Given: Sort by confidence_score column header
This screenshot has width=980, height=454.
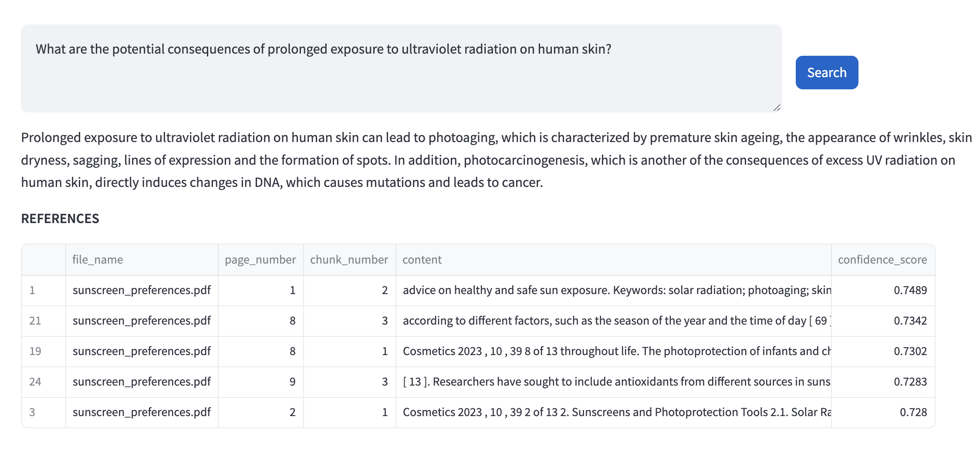Looking at the screenshot, I should [x=883, y=260].
